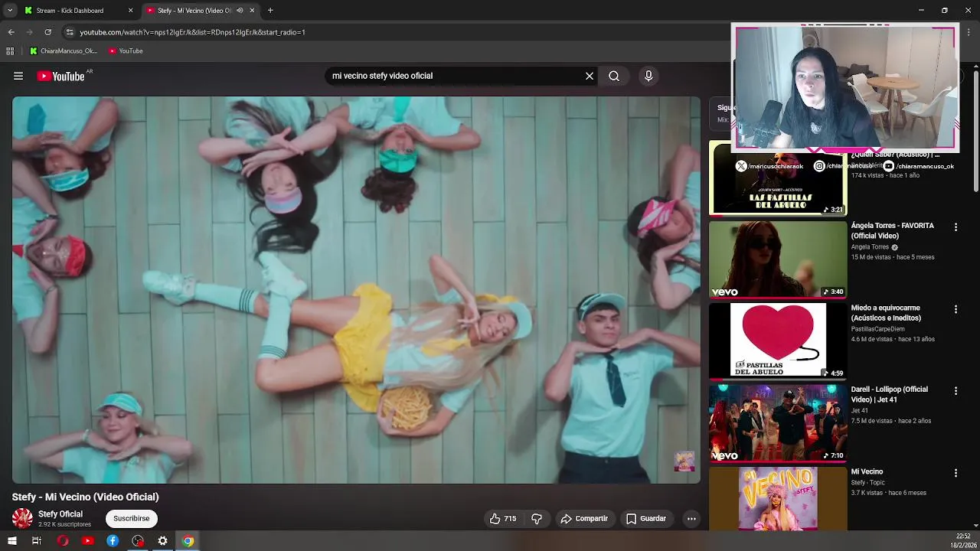The image size is (980, 551).
Task: Open Windows Start menu
Action: pos(11,541)
